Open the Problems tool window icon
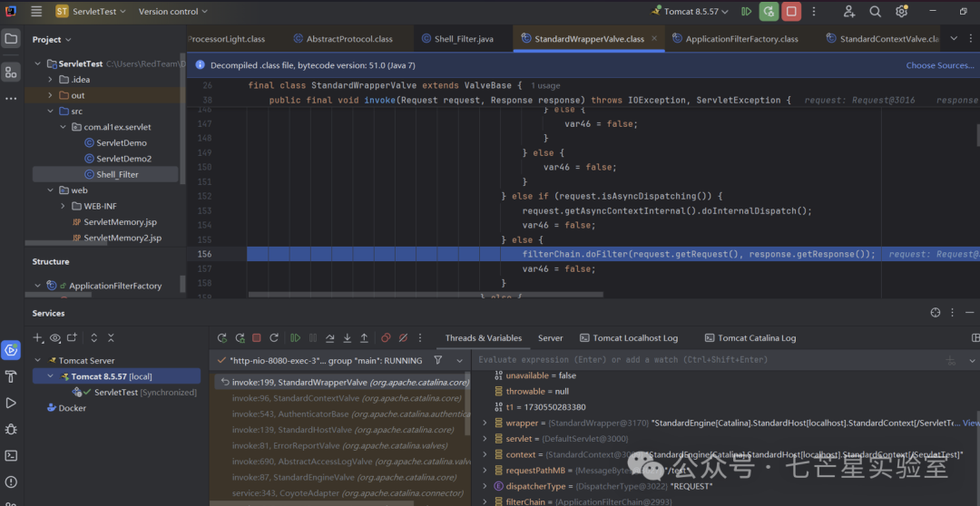This screenshot has height=506, width=980. pos(11,482)
